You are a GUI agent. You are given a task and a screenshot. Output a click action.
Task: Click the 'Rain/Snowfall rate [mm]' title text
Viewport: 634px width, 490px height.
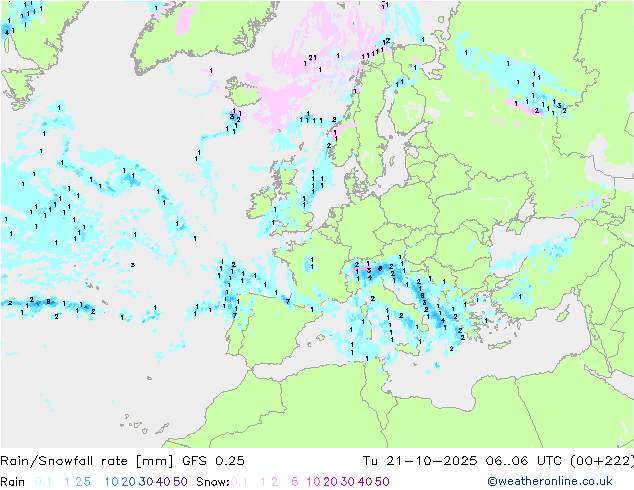[x=87, y=460]
